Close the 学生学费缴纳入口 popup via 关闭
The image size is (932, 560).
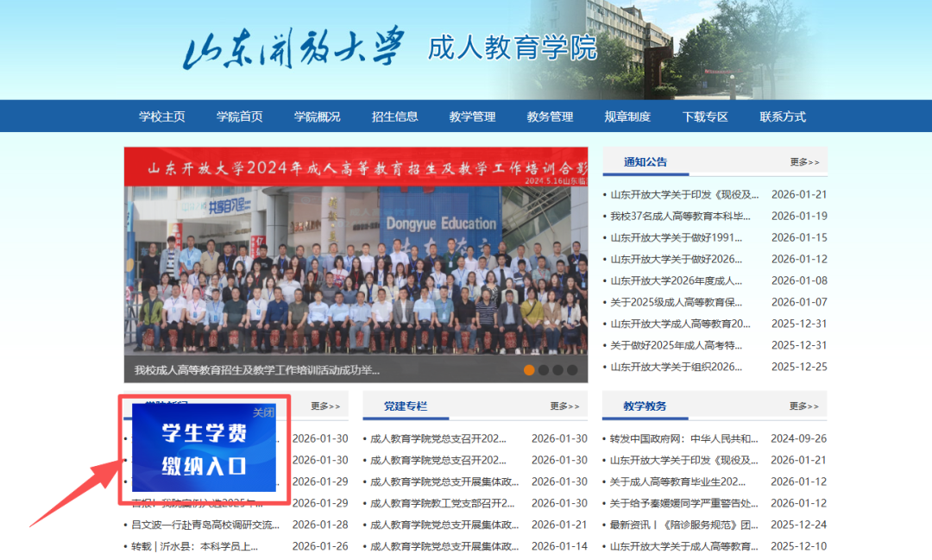[264, 413]
